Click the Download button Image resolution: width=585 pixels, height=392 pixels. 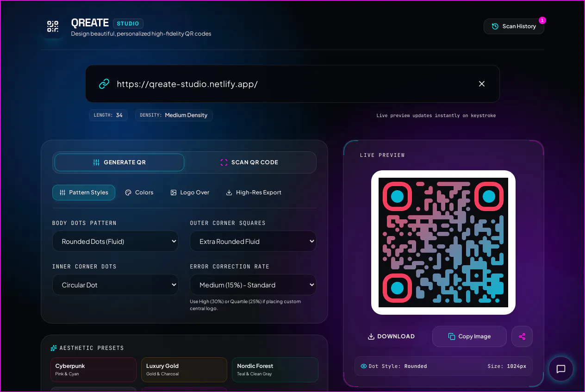click(391, 336)
